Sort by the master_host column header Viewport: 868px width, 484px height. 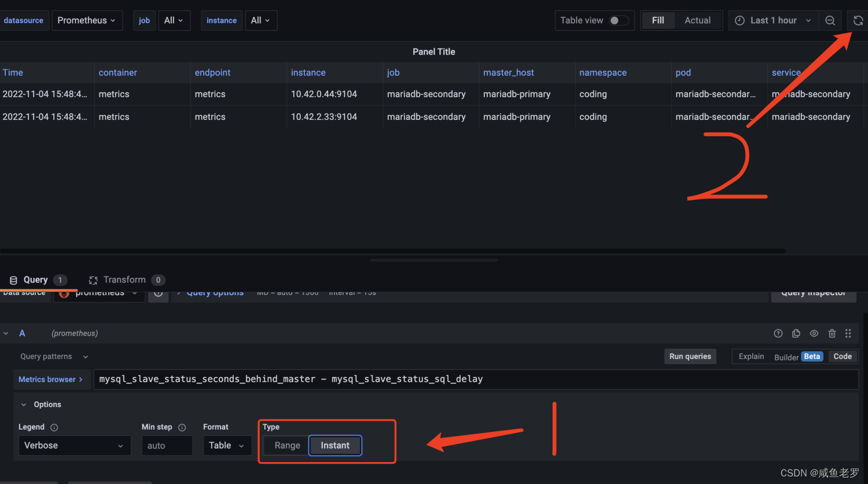point(508,72)
